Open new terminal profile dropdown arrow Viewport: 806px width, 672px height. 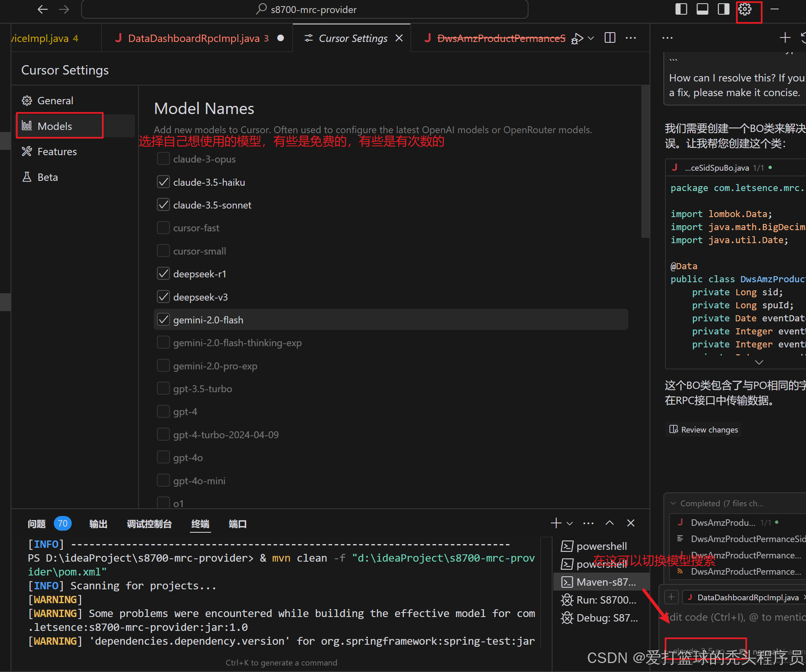coord(570,524)
